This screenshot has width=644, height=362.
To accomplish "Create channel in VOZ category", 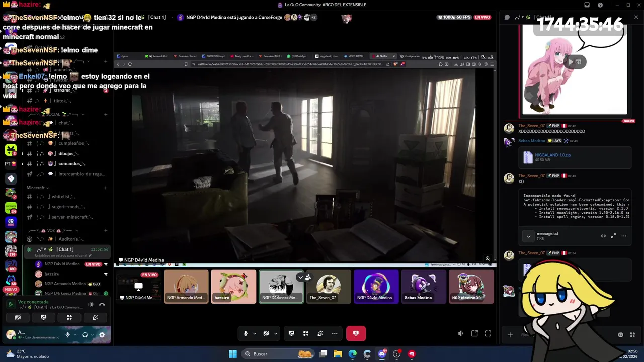I will [106, 231].
